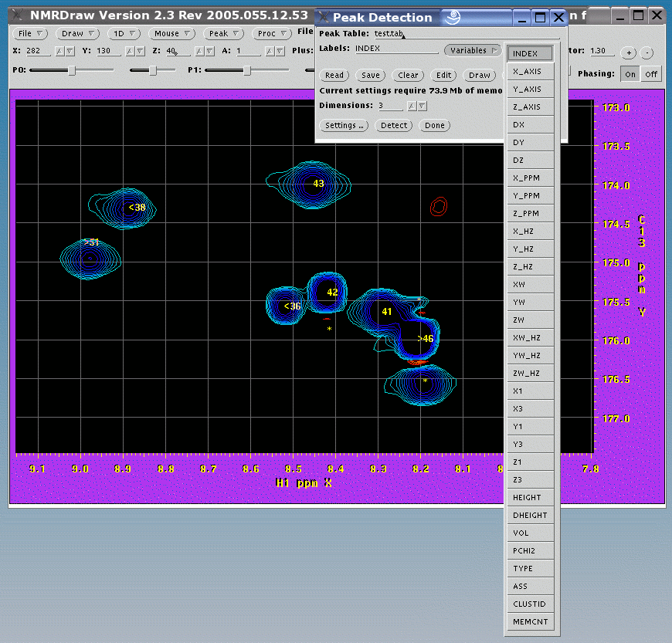Click the X value up arrow

60,52
